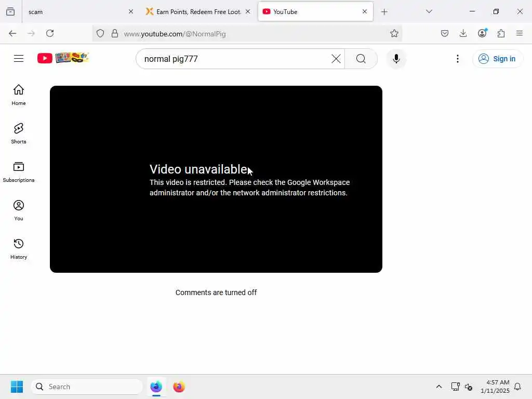Reload the page
The image size is (532, 399).
[x=50, y=33]
